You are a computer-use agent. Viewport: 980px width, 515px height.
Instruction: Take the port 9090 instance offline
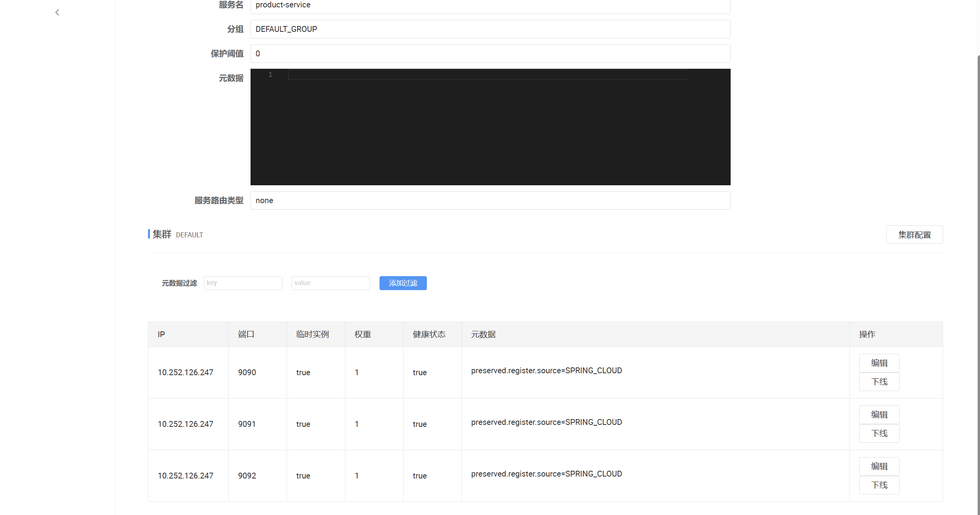pyautogui.click(x=879, y=382)
